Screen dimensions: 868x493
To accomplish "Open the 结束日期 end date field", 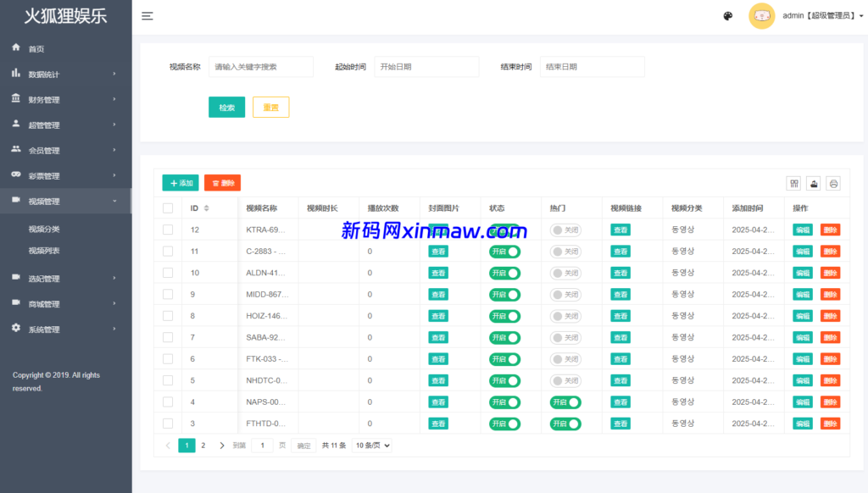I will [x=592, y=66].
